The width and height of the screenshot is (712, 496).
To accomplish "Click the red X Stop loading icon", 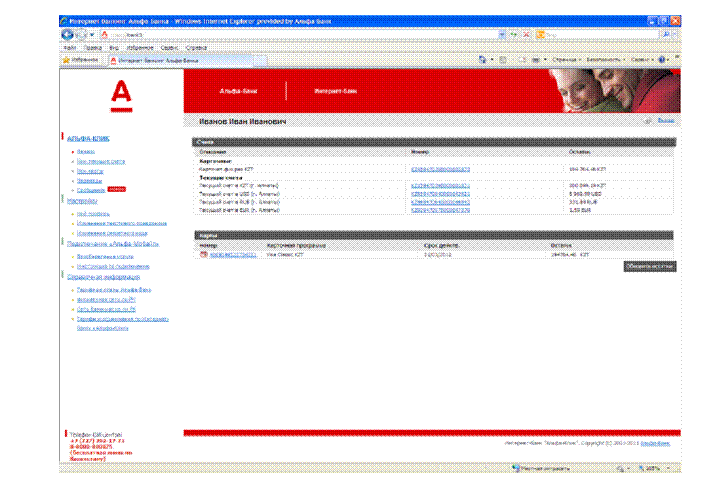I will click(x=526, y=35).
